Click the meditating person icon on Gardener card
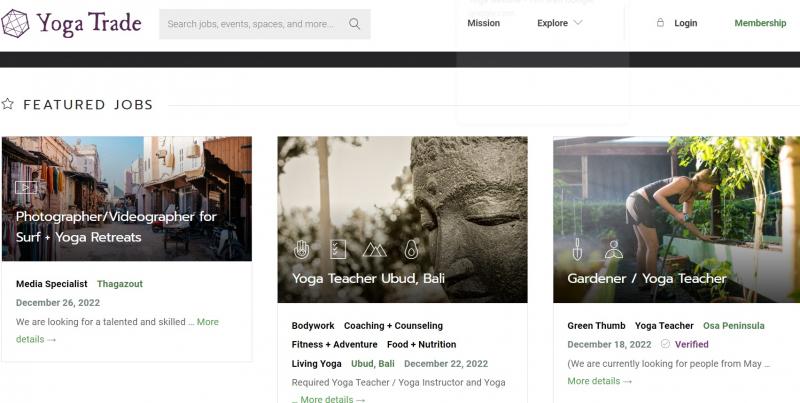The height and width of the screenshot is (403, 800). (614, 249)
